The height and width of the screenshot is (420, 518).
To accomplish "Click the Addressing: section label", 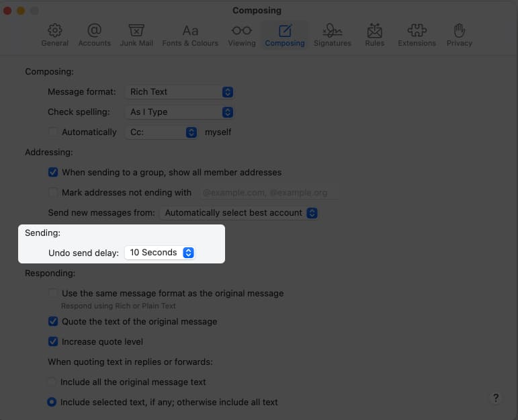I will pos(49,153).
